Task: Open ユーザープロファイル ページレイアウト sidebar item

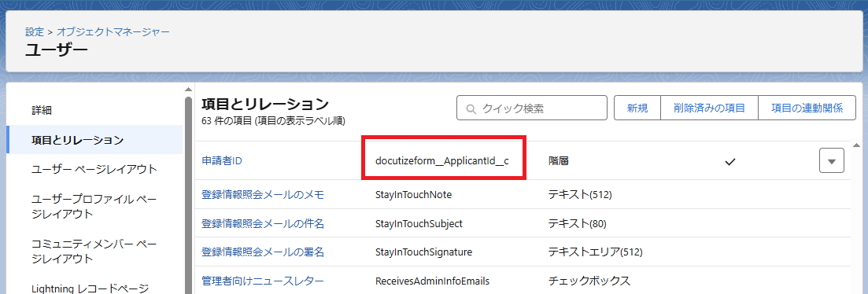Action: 94,207
